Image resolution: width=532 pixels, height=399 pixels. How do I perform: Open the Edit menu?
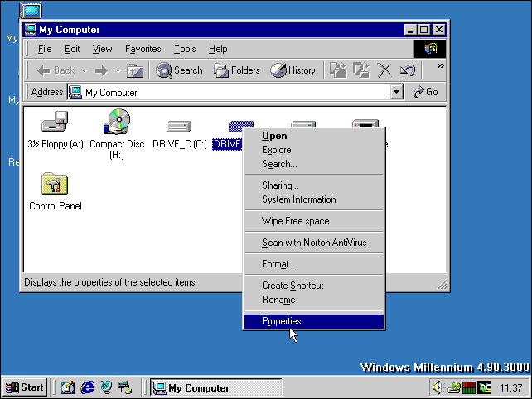(x=72, y=49)
